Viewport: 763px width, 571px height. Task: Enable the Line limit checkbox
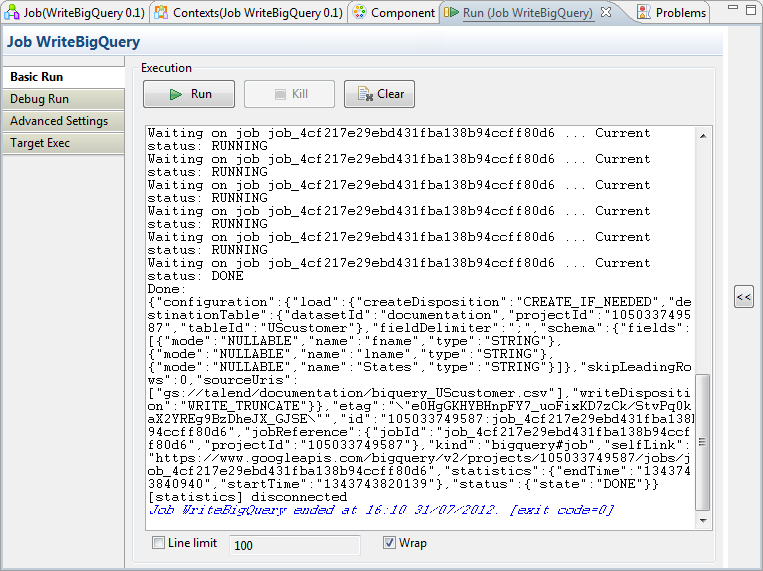click(x=158, y=542)
